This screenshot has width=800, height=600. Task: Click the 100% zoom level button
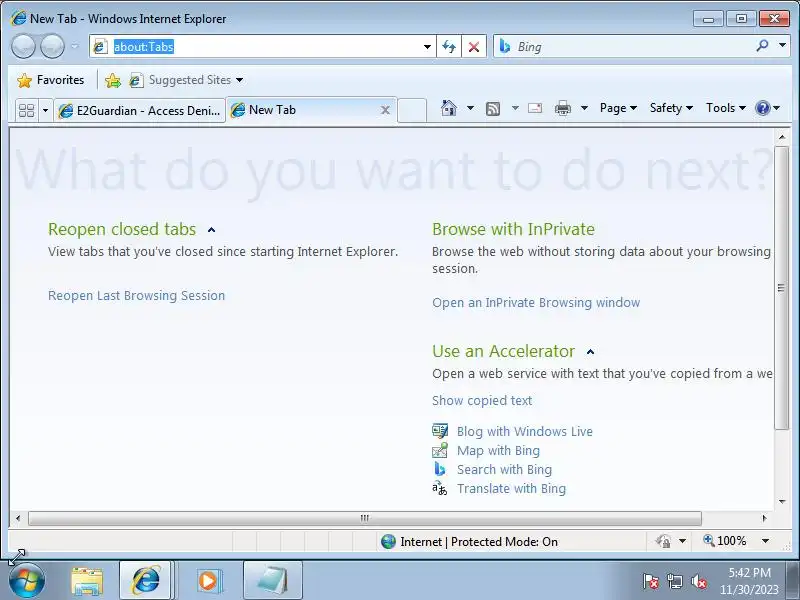click(725, 541)
